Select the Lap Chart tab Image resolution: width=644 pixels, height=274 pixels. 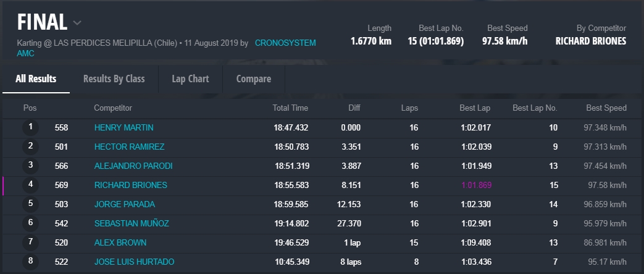pos(190,79)
